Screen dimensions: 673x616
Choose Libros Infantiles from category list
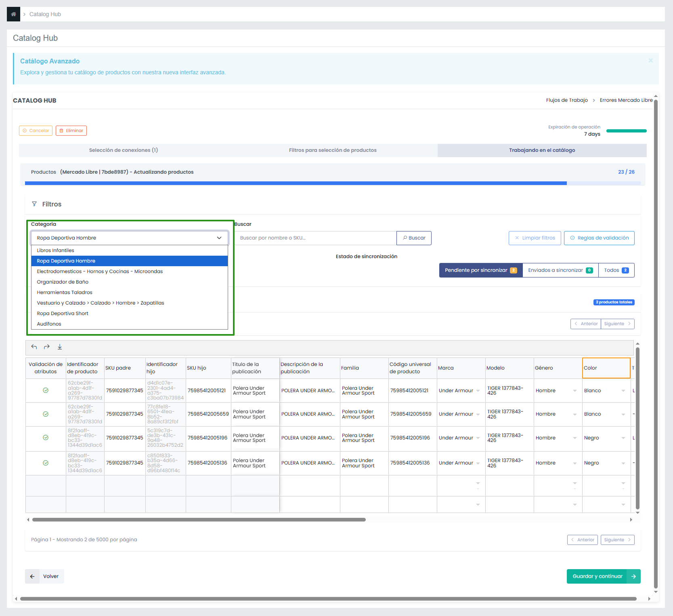click(x=56, y=250)
